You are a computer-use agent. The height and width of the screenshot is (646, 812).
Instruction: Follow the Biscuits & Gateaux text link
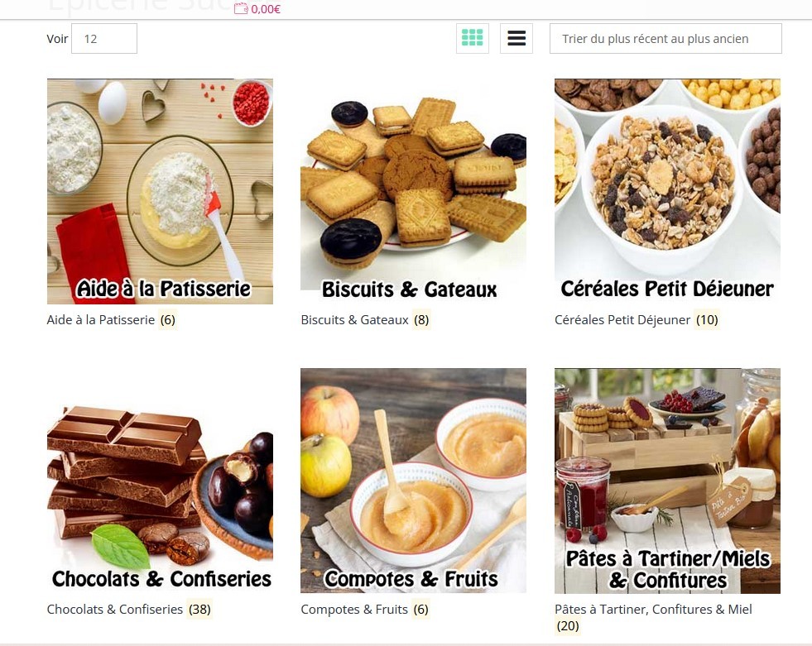tap(355, 320)
